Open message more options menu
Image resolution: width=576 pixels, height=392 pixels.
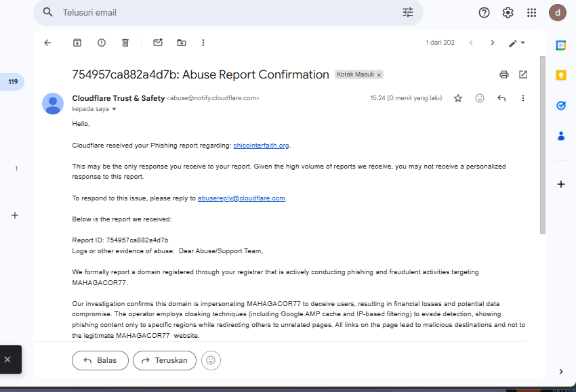pos(523,98)
